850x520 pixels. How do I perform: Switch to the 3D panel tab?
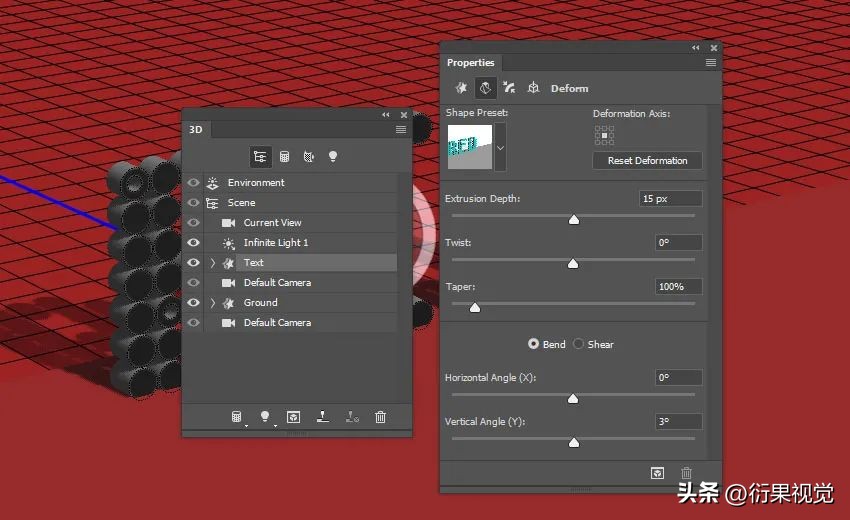[196, 130]
